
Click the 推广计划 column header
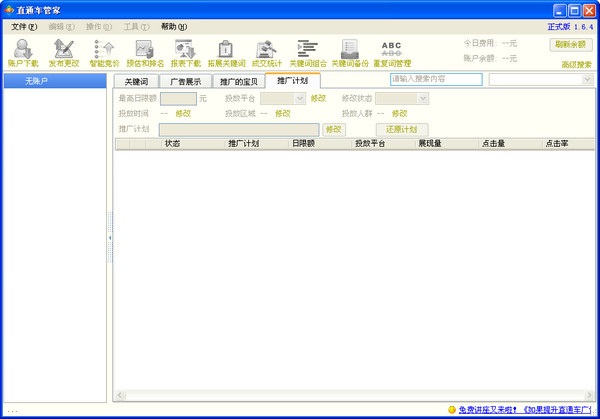point(256,144)
